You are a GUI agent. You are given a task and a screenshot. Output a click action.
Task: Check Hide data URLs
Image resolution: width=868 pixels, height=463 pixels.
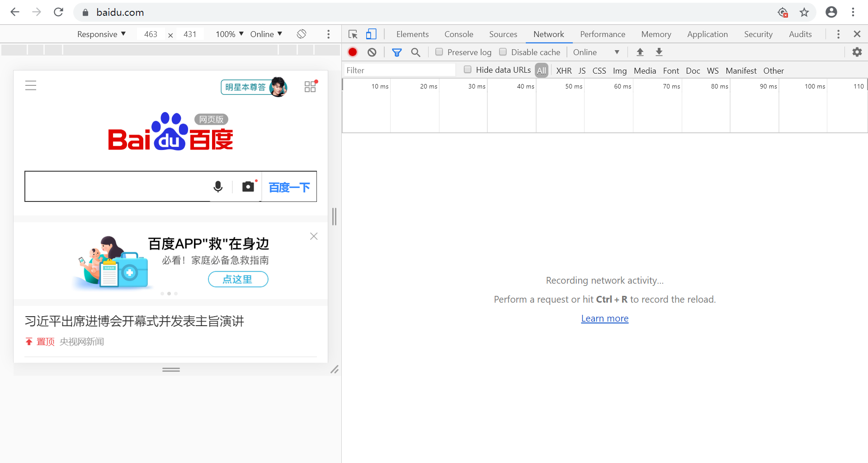click(x=467, y=70)
